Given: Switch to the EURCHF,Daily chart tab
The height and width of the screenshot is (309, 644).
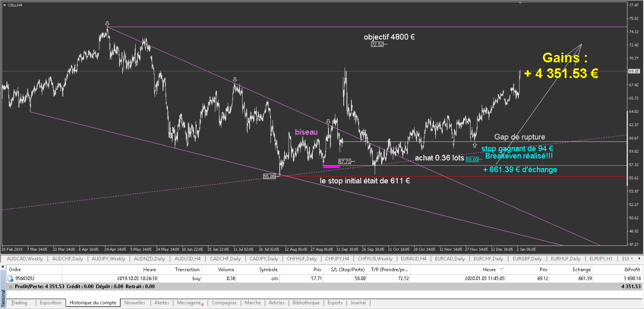Looking at the screenshot, I should click(488, 259).
